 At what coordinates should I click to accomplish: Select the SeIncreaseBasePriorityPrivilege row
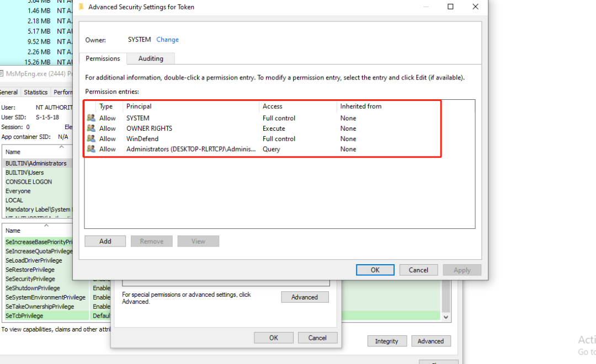click(39, 242)
